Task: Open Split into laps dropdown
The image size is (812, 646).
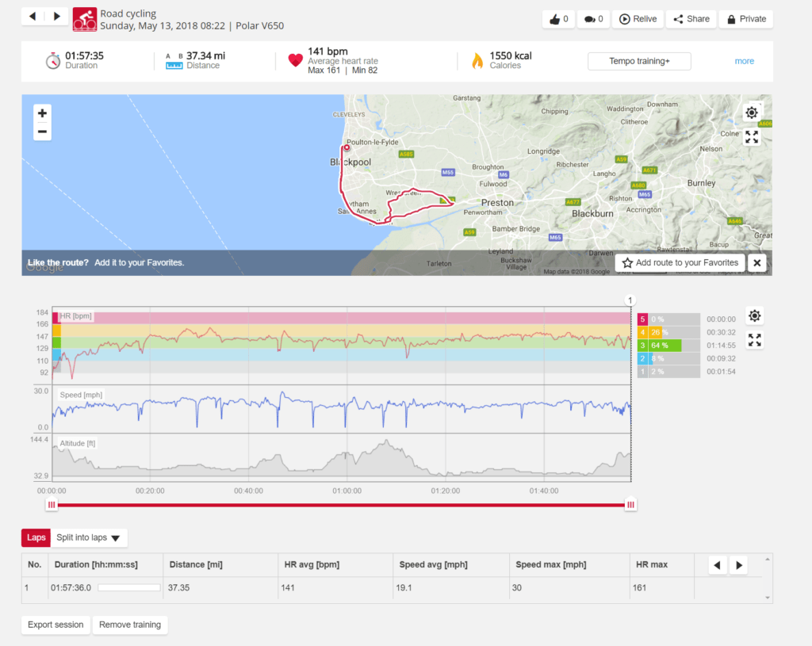Action: (88, 537)
